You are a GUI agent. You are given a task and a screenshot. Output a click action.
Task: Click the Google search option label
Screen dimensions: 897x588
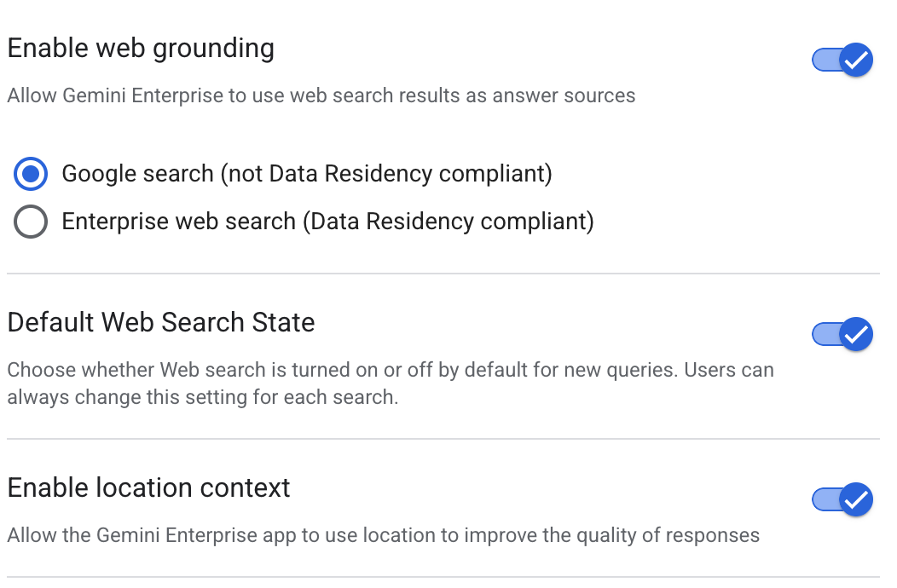pos(305,174)
